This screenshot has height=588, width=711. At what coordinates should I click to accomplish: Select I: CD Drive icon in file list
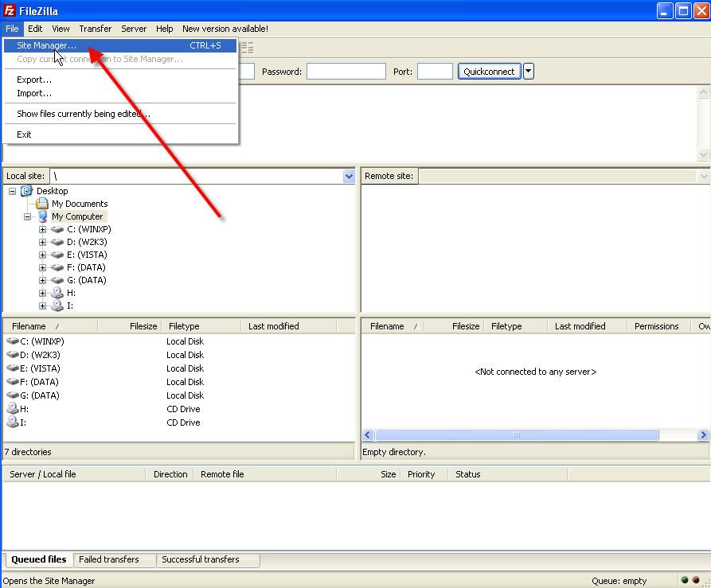12,422
